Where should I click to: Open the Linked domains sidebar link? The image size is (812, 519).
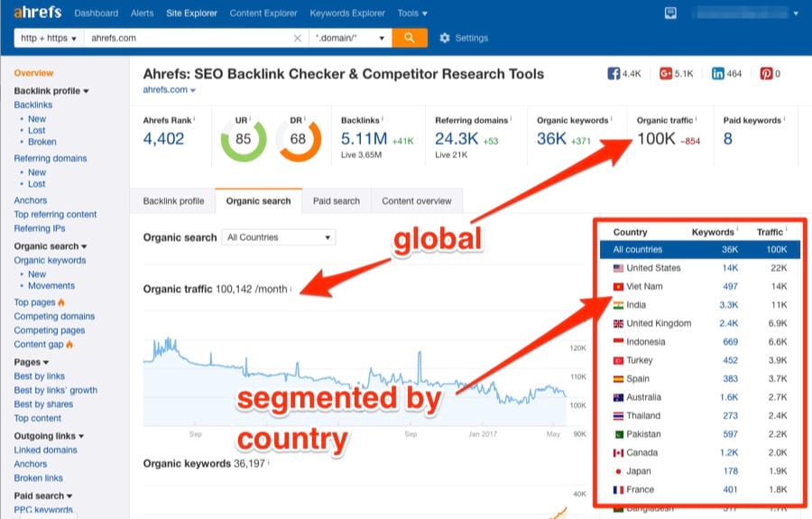pos(46,450)
